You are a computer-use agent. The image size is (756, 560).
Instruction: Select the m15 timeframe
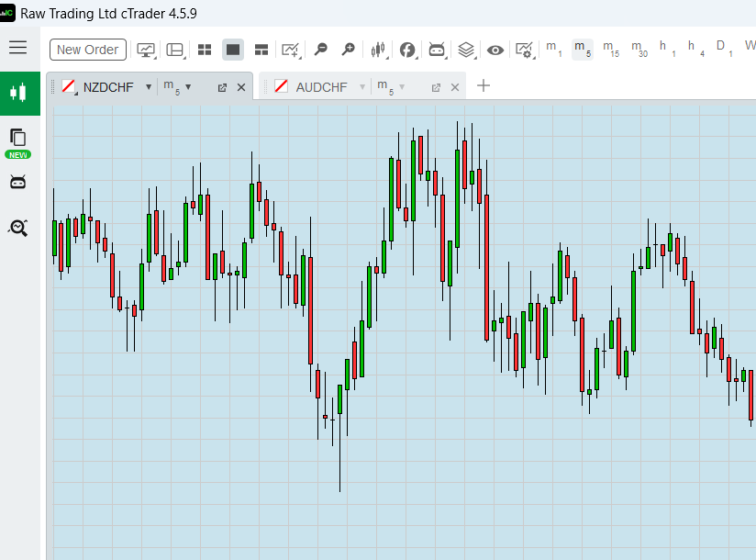(611, 49)
